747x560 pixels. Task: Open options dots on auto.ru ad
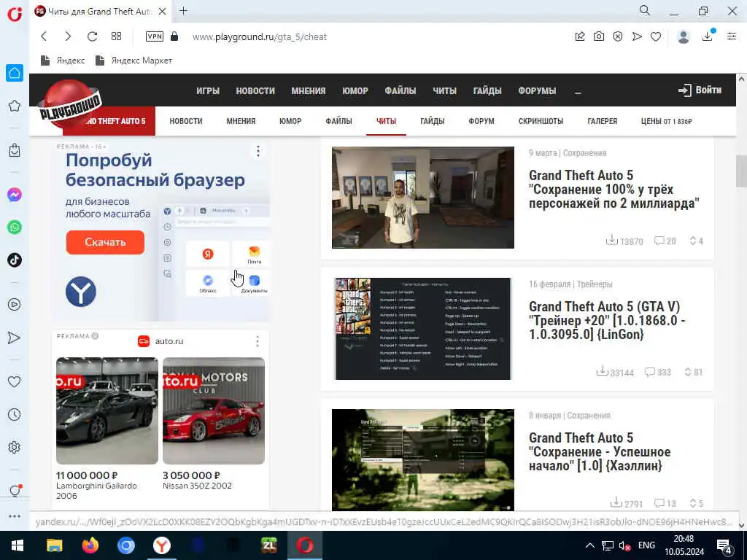click(x=258, y=341)
